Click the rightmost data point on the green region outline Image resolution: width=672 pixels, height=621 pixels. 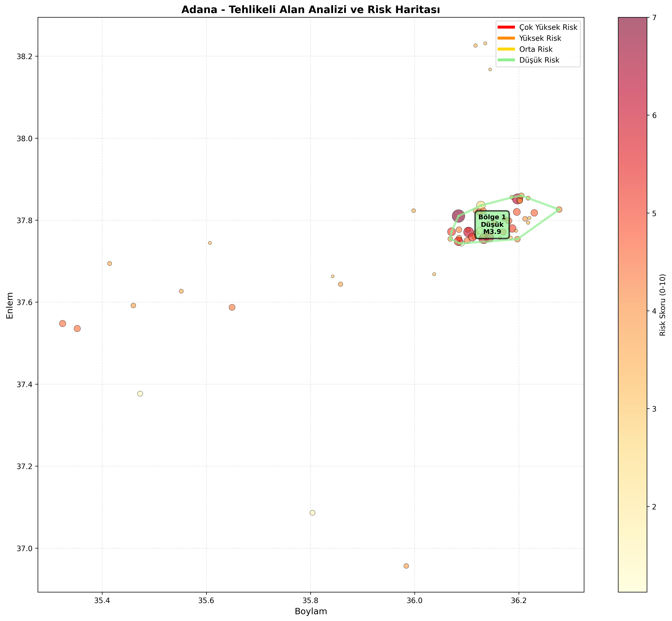pos(559,209)
